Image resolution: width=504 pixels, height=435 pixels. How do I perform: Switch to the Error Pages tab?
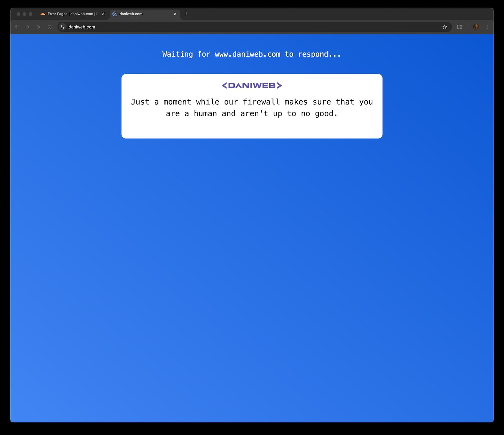coord(72,14)
